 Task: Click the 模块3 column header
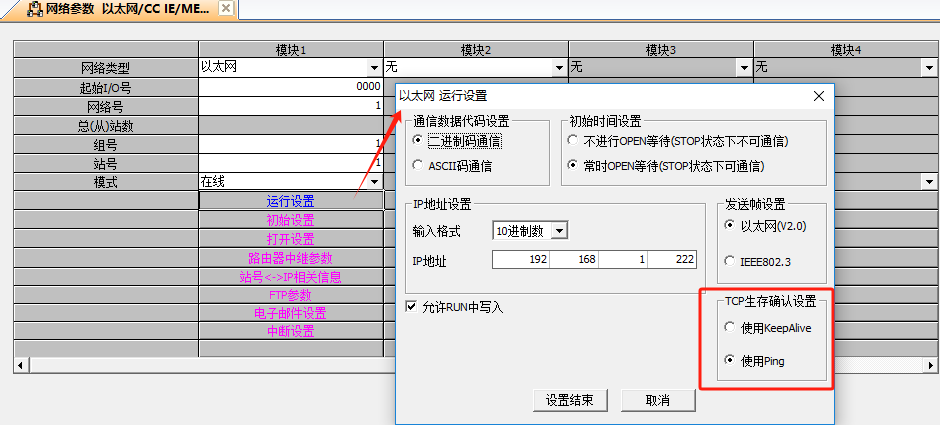pyautogui.click(x=661, y=50)
